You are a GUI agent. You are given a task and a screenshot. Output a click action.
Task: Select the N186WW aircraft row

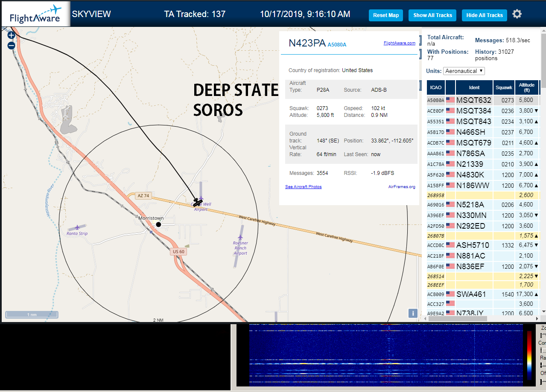pyautogui.click(x=483, y=186)
